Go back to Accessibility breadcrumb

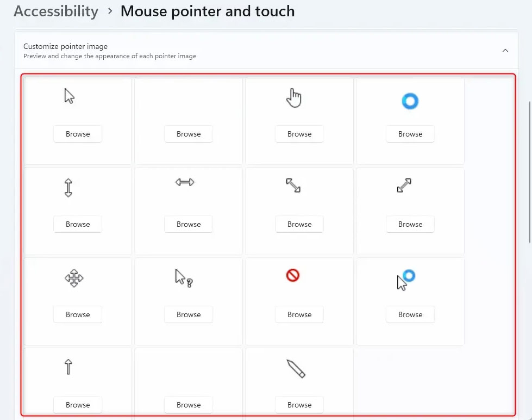click(x=56, y=11)
